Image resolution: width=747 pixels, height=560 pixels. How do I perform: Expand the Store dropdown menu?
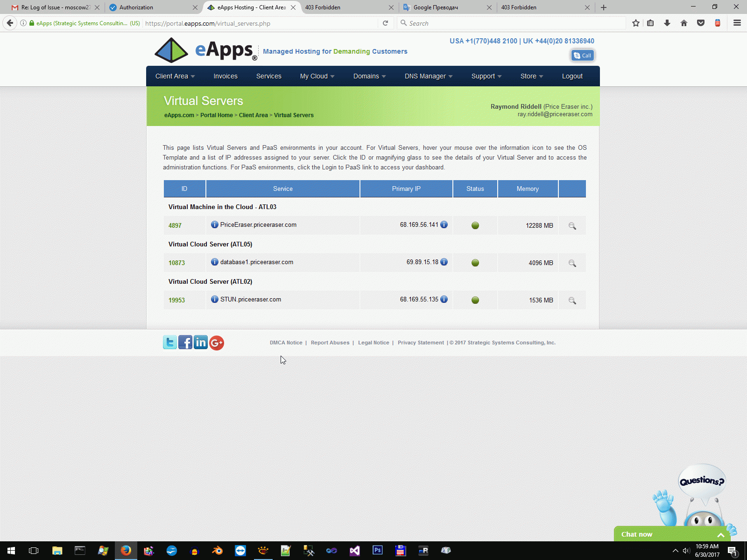(x=532, y=76)
